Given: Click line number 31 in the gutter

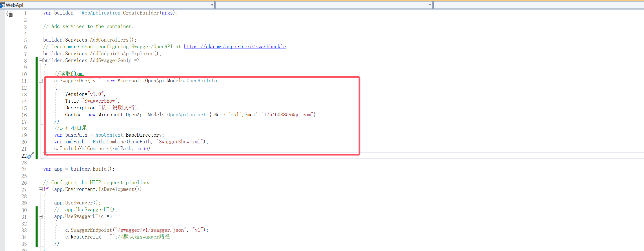Looking at the screenshot, I should pyautogui.click(x=24, y=217).
